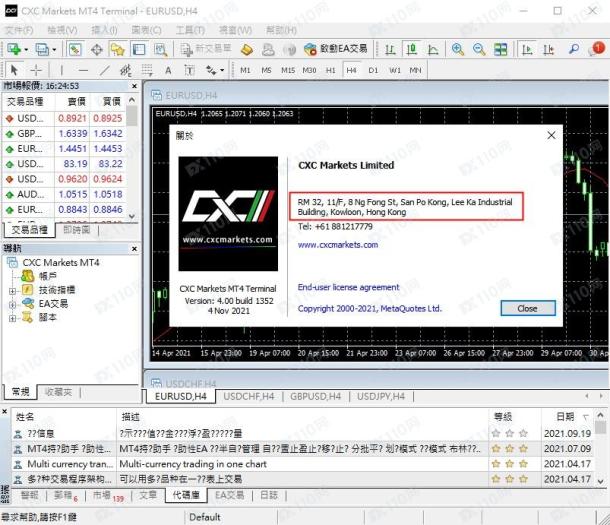This screenshot has width=610, height=525.
Task: Click the search magnifier icon in toolbar
Action: (x=574, y=49)
